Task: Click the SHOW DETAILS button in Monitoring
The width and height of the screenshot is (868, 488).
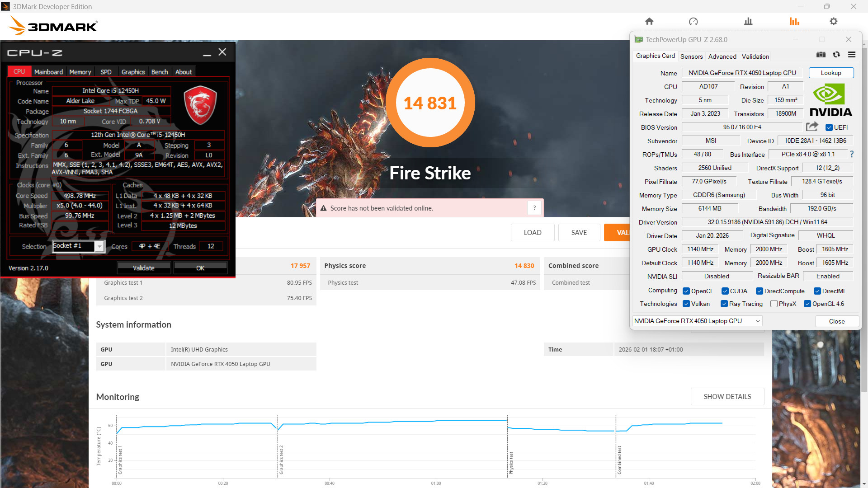Action: click(727, 396)
